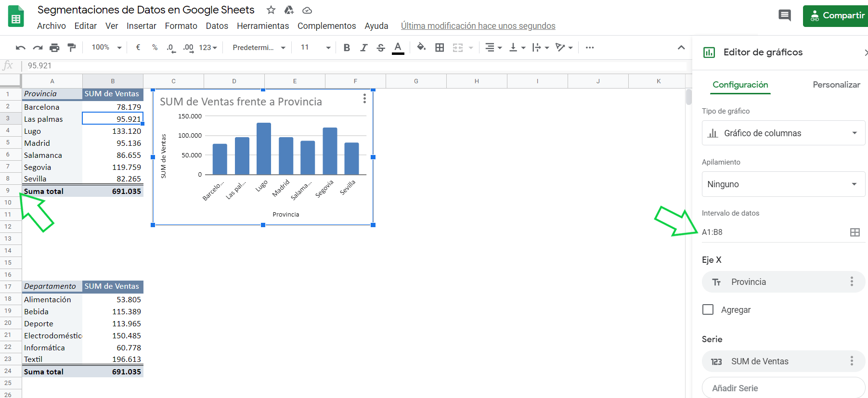Toggle bold formatting

click(347, 47)
